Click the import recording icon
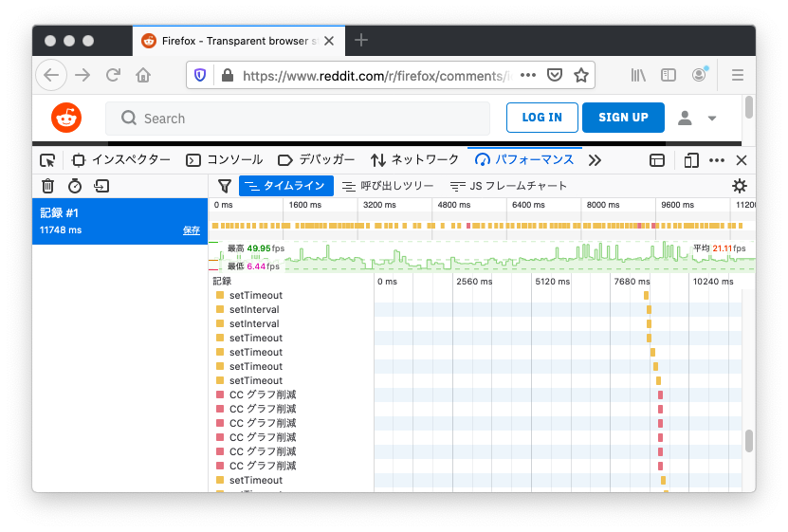 (x=101, y=186)
